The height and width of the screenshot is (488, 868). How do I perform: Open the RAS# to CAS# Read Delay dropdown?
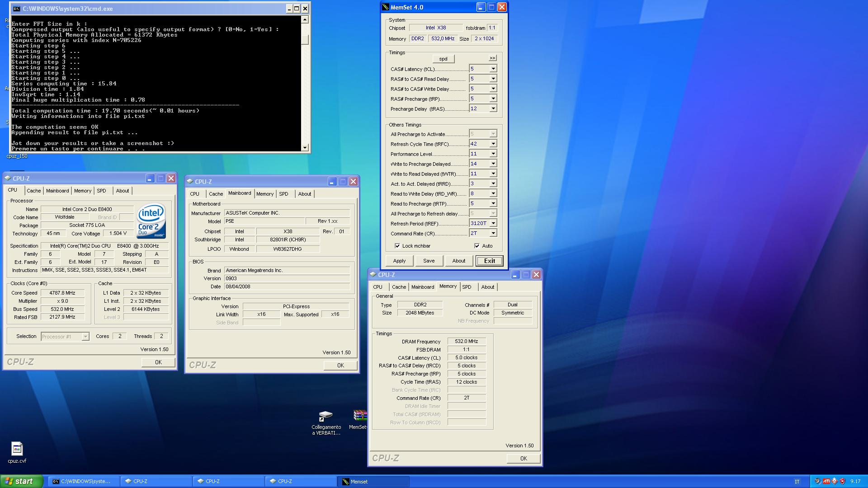pyautogui.click(x=493, y=79)
